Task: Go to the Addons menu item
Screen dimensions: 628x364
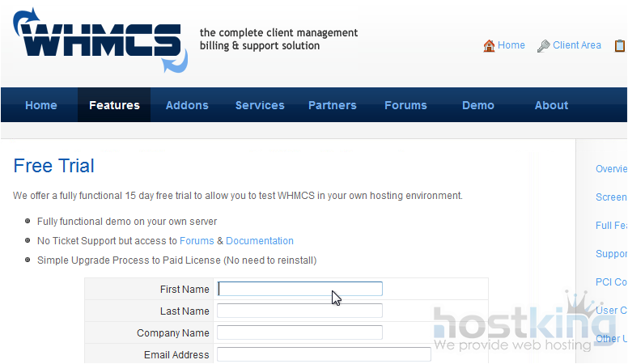Action: [187, 105]
